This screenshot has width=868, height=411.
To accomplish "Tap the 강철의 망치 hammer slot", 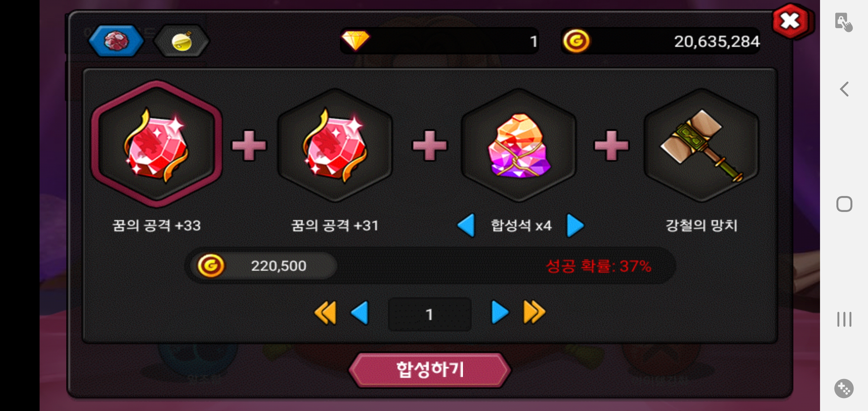I will point(701,145).
